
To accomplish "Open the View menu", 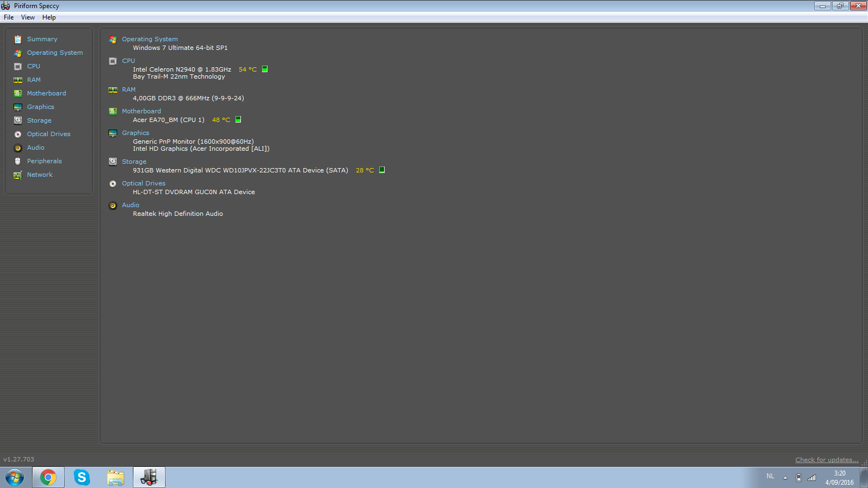I will click(x=28, y=17).
